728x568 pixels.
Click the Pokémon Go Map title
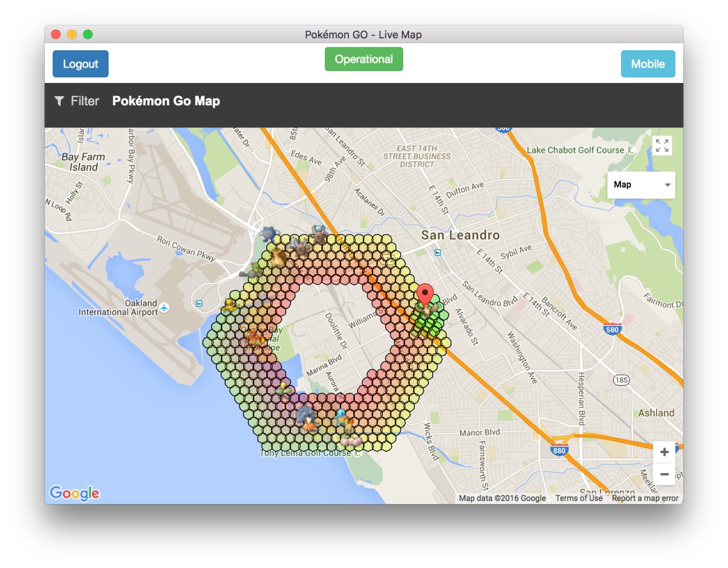pos(166,101)
